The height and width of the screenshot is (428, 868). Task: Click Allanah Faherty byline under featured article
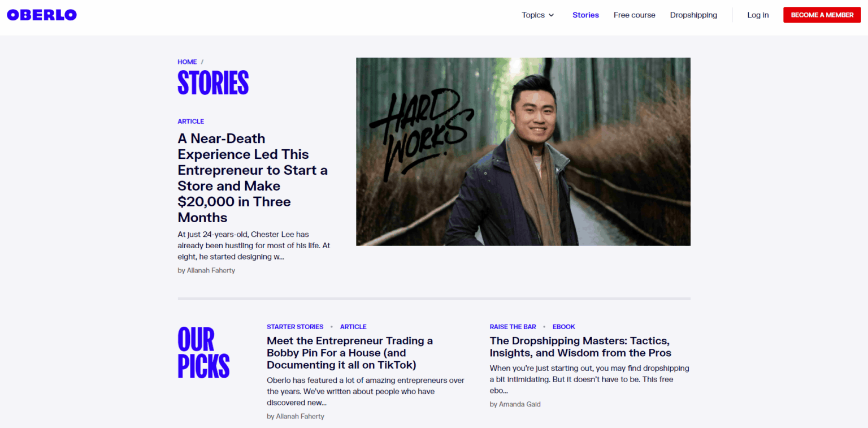tap(206, 270)
